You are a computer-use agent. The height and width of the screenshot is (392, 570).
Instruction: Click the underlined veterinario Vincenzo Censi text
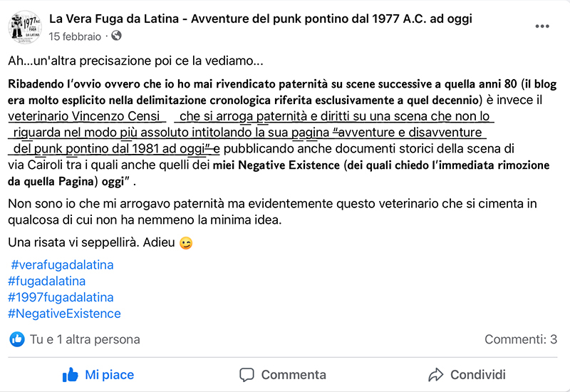click(84, 116)
